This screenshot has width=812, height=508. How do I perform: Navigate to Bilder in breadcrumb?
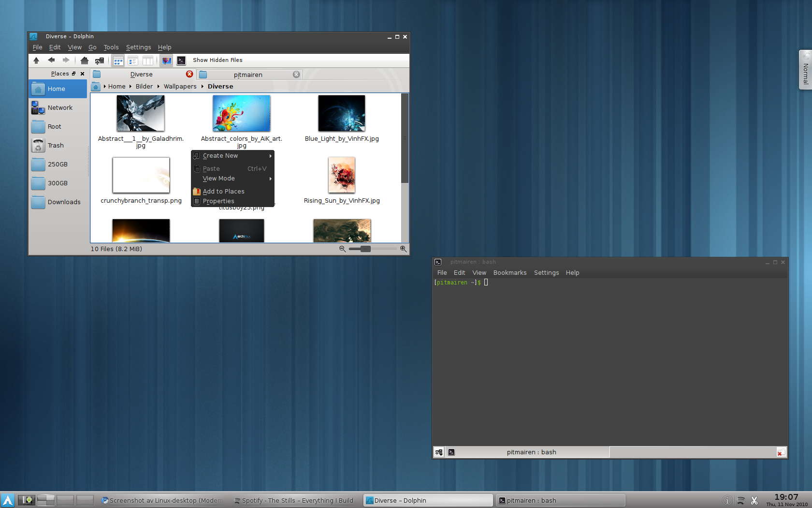144,87
